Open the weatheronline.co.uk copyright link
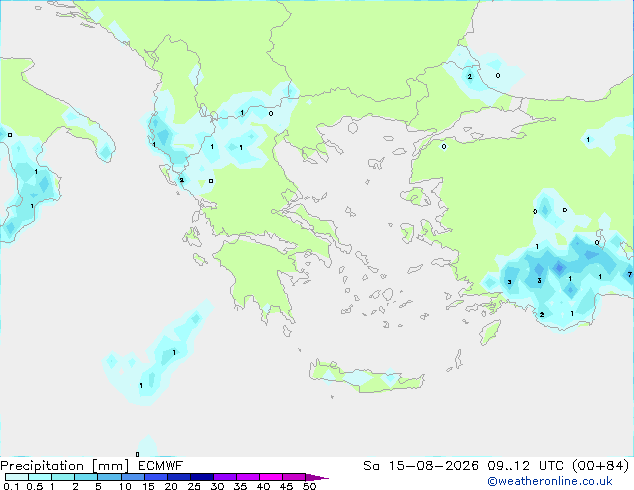This screenshot has width=634, height=490. [x=549, y=481]
